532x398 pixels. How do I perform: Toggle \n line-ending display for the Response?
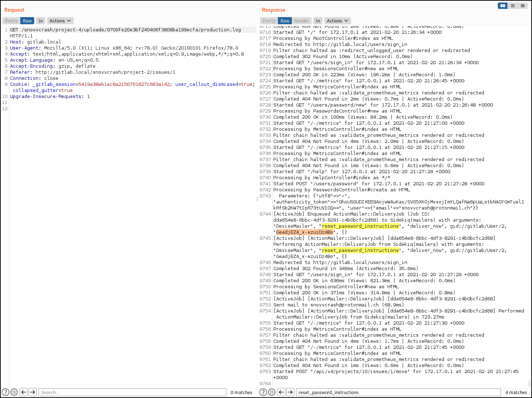point(317,20)
